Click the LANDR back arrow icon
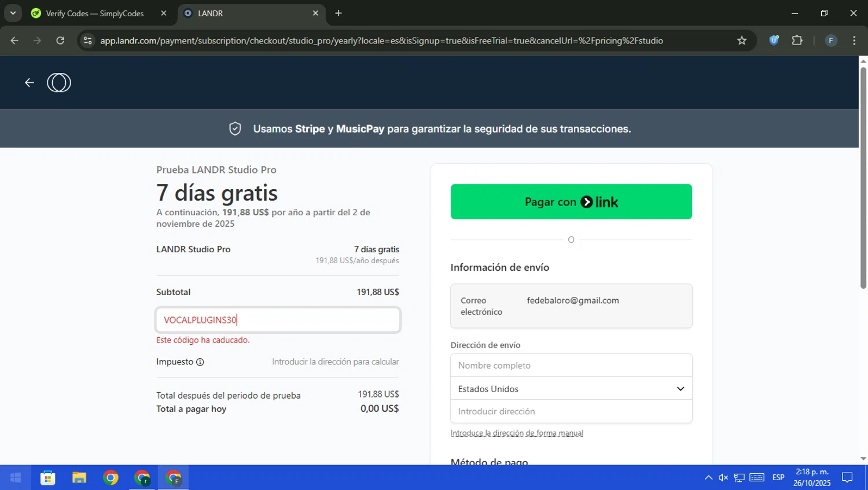 pos(29,83)
